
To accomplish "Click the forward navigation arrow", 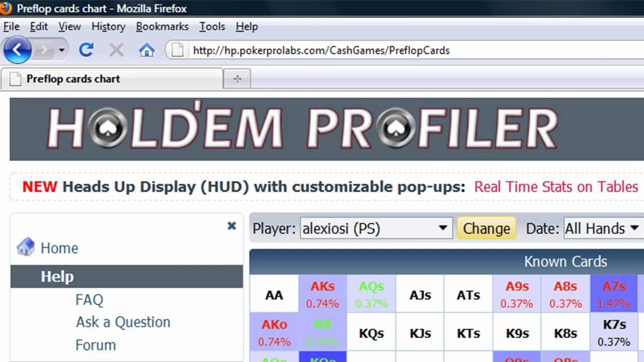I will pyautogui.click(x=44, y=50).
